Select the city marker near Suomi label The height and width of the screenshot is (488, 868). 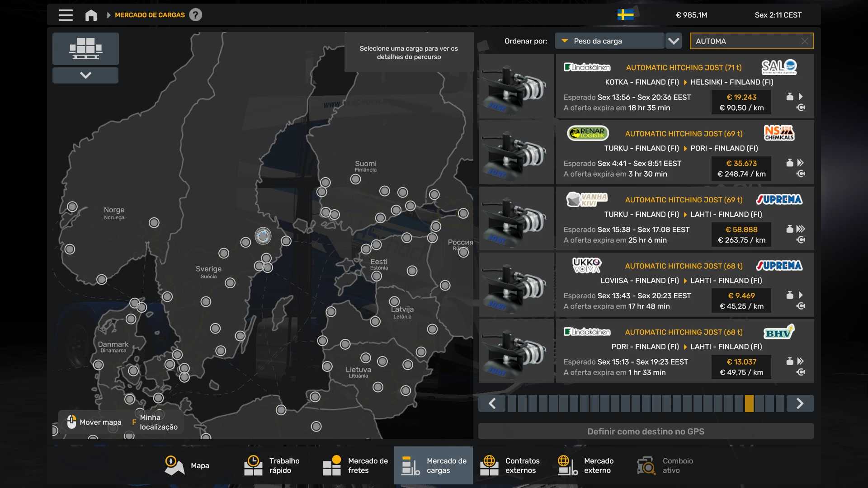(x=356, y=179)
